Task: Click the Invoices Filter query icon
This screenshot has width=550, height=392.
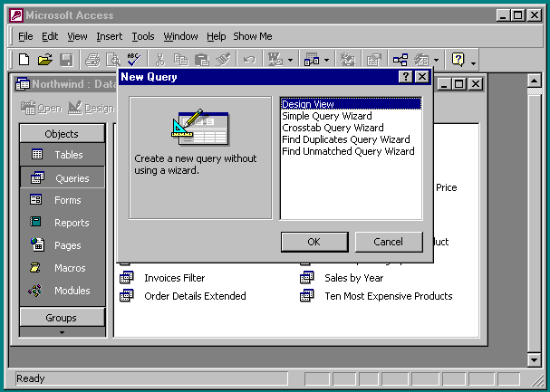Action: tap(126, 277)
